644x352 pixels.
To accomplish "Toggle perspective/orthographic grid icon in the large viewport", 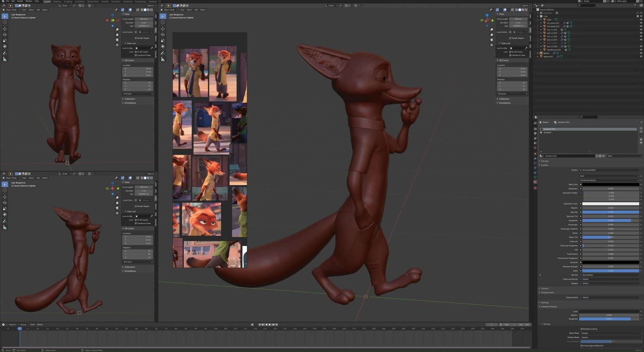I will tap(492, 45).
